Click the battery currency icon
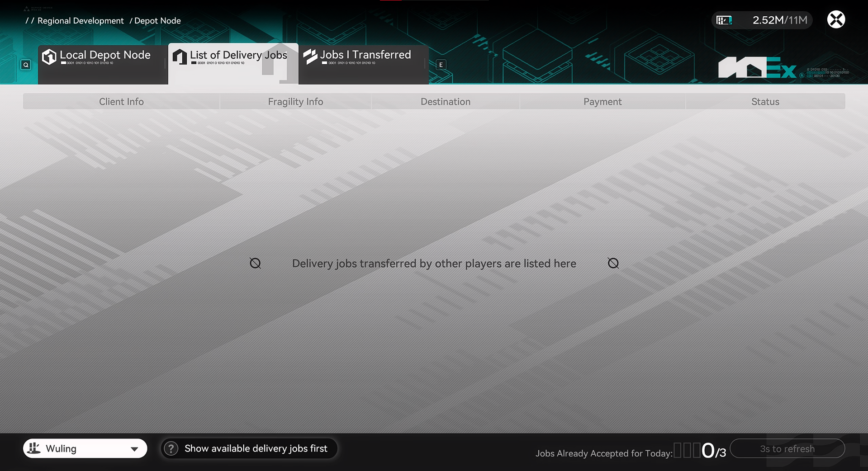 click(x=724, y=20)
